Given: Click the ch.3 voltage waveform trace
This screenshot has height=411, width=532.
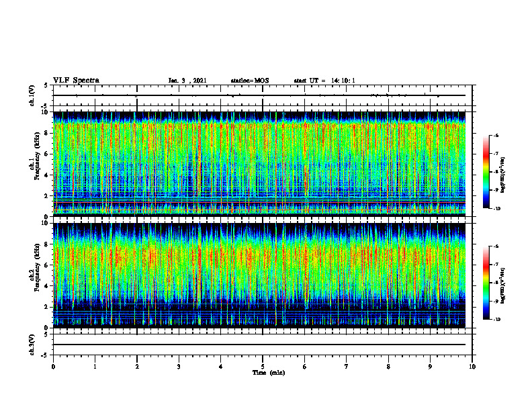Looking at the screenshot, I should pyautogui.click(x=259, y=345).
